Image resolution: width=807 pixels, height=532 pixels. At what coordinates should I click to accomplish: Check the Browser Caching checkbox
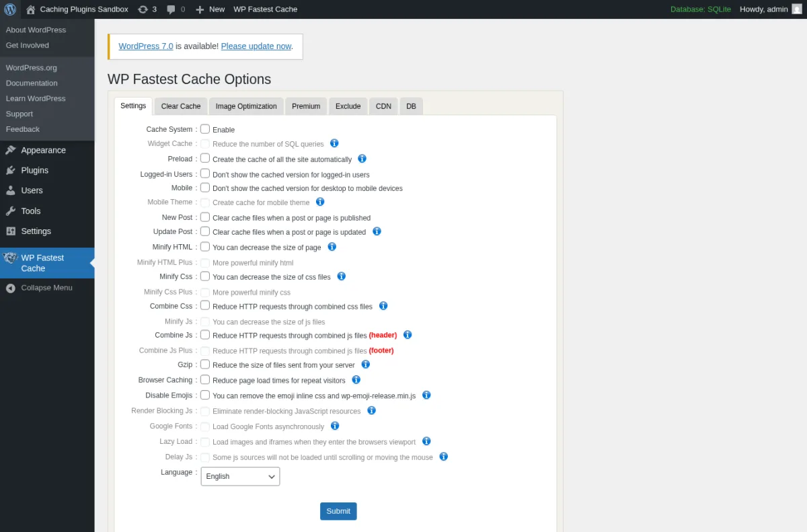pyautogui.click(x=205, y=379)
